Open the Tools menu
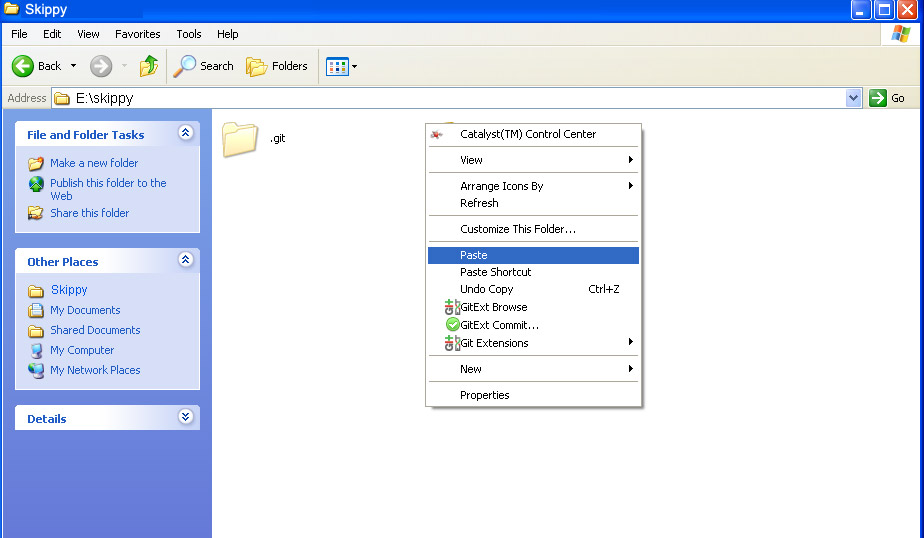The width and height of the screenshot is (924, 538). click(189, 34)
